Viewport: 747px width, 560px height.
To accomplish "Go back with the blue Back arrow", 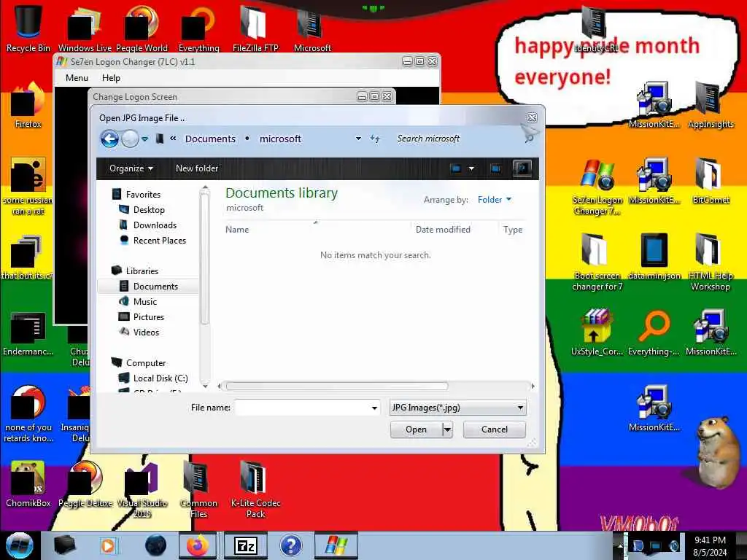I will (109, 139).
